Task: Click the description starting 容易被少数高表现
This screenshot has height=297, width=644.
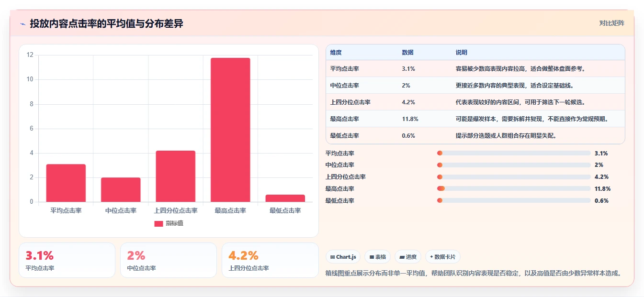Action: [520, 69]
